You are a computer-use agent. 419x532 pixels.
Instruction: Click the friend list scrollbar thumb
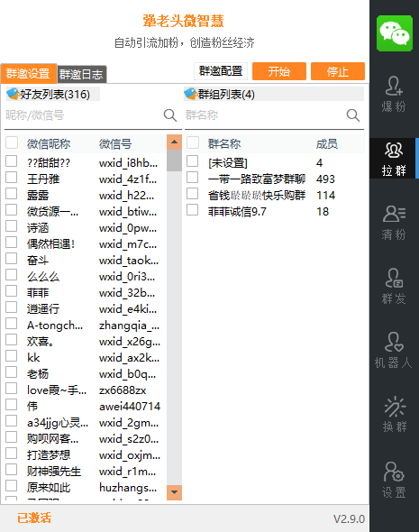click(174, 161)
